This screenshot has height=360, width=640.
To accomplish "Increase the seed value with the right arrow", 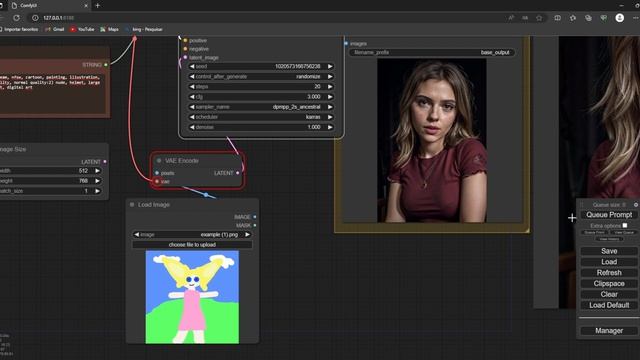I will 330,66.
